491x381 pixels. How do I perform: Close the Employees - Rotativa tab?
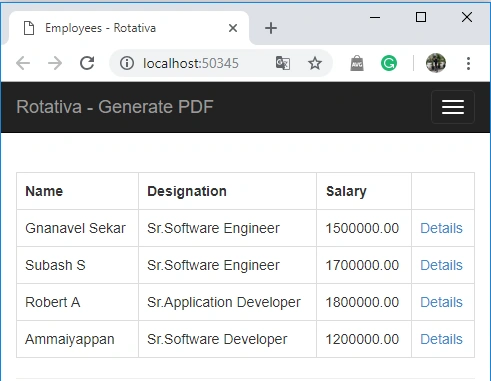tap(233, 28)
